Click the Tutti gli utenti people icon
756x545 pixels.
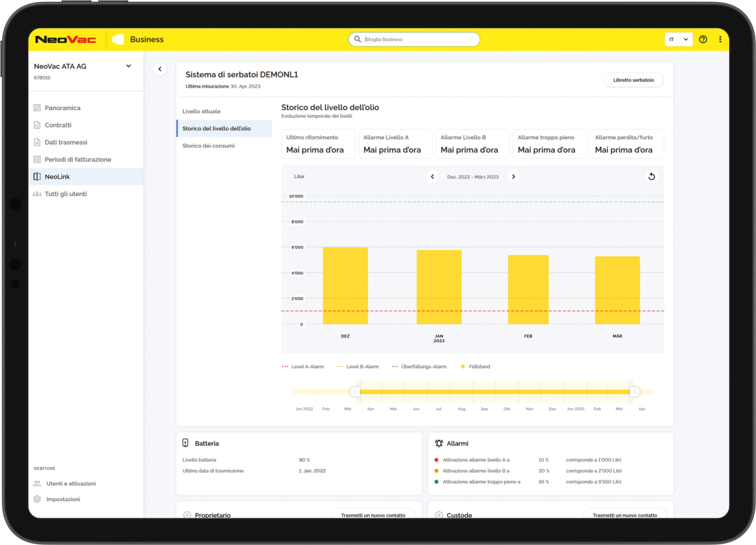(37, 193)
